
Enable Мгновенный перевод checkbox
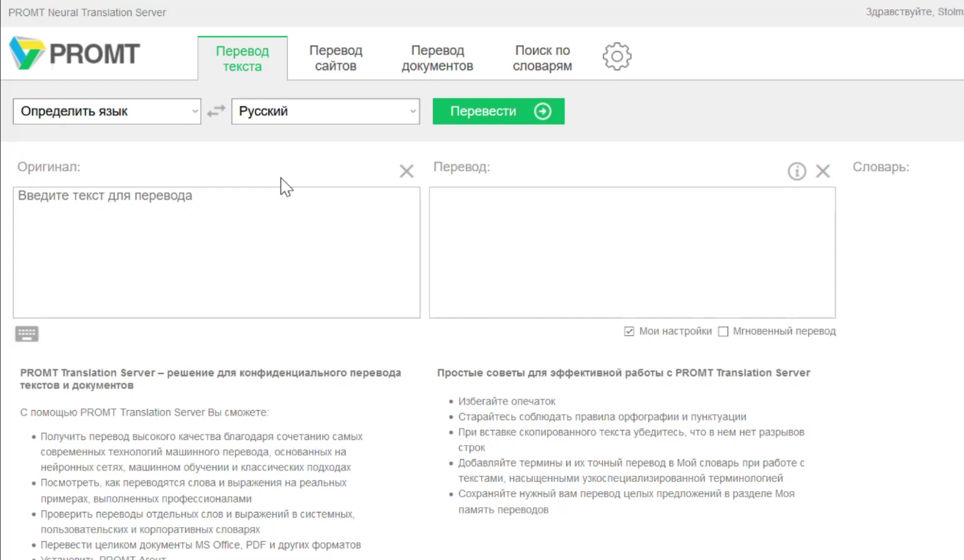723,331
